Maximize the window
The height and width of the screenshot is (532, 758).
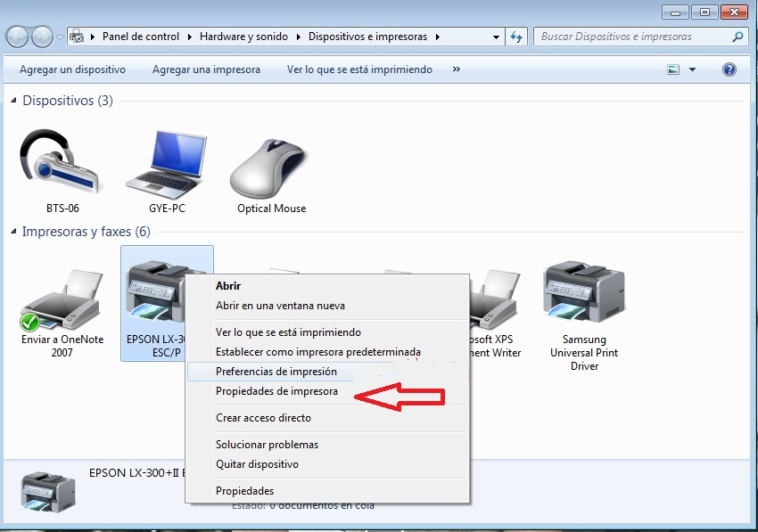point(704,12)
